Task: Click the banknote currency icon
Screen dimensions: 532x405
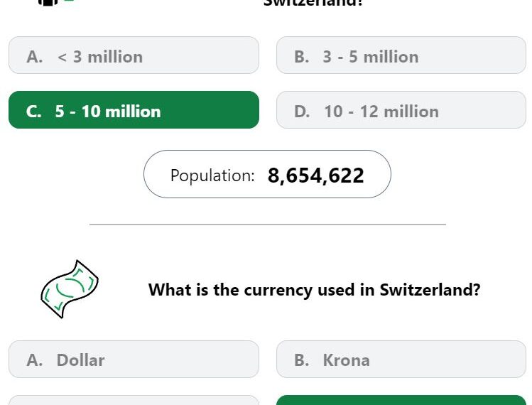Action: tap(70, 289)
